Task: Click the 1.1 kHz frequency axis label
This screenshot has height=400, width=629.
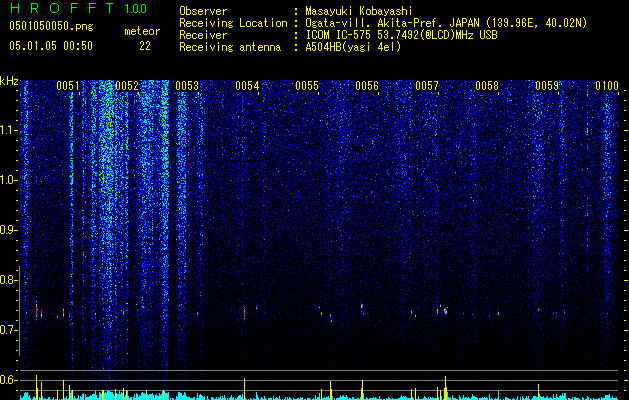Action: point(9,130)
